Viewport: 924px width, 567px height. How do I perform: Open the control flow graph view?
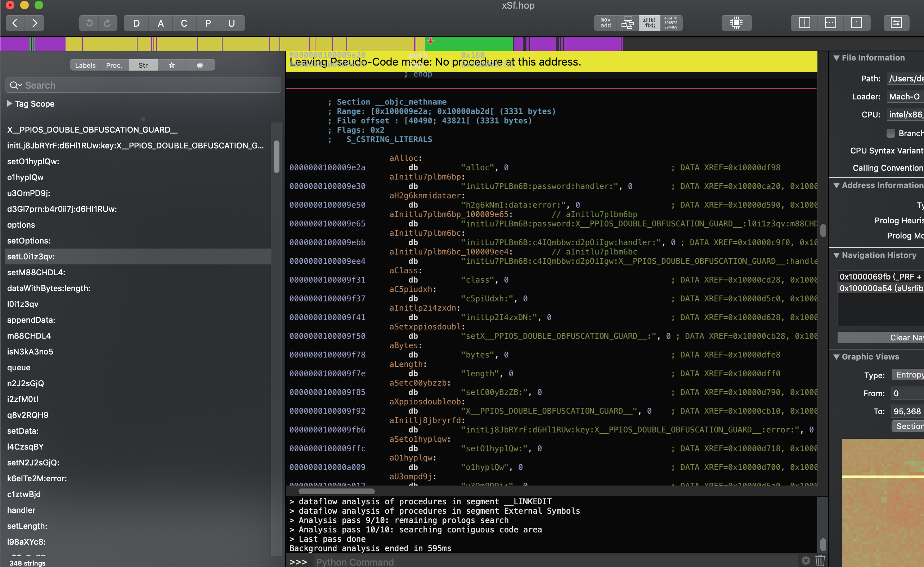pos(627,23)
